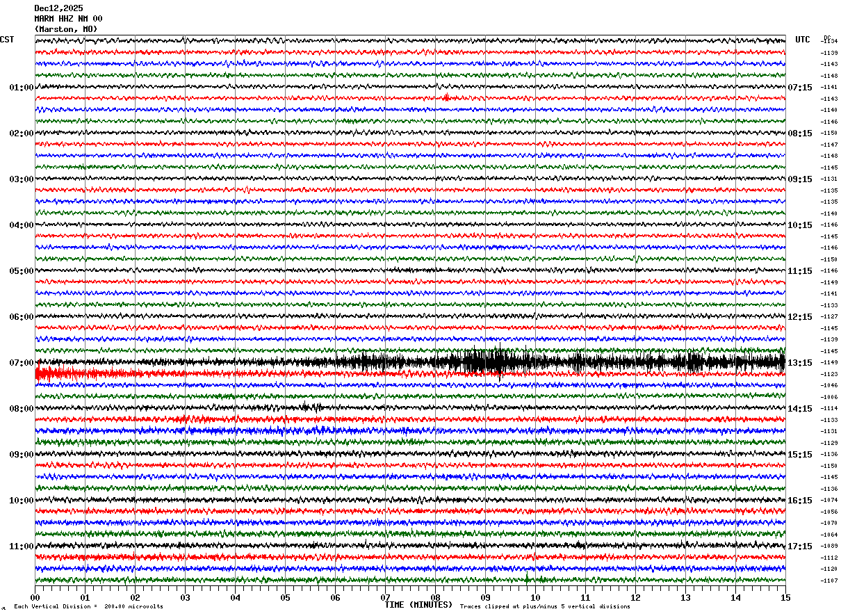Click minute tick 03 on time axis
841x616 pixels.
[x=185, y=597]
